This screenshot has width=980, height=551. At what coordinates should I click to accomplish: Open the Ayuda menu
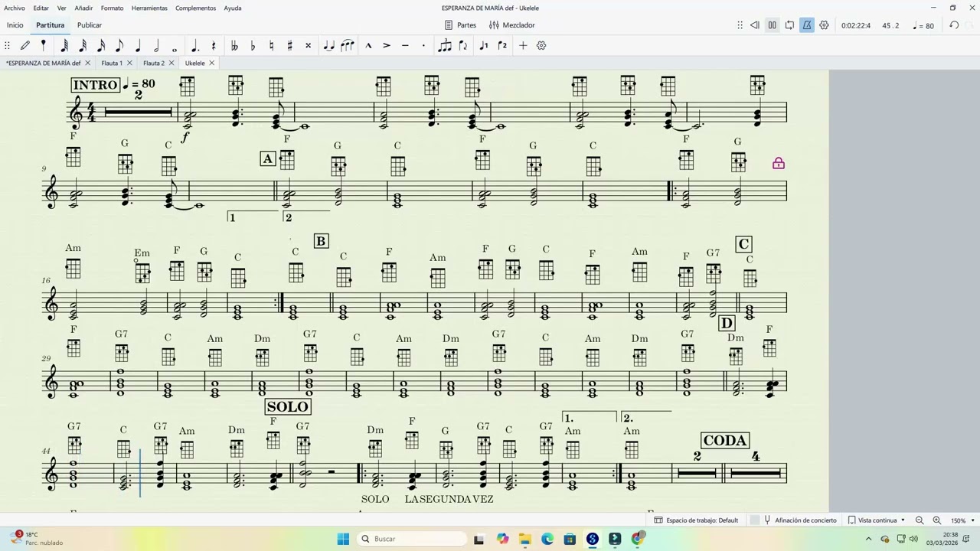[x=233, y=8]
